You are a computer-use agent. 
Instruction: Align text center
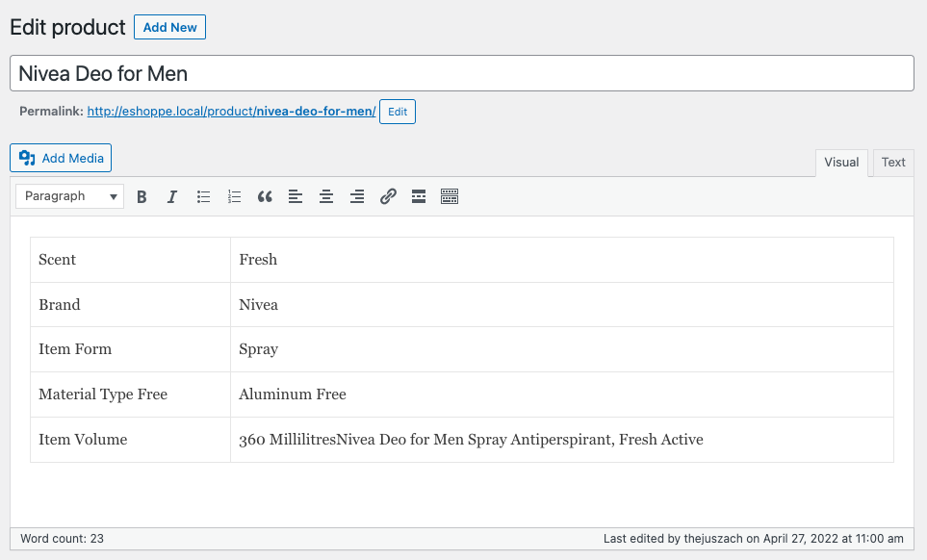click(x=326, y=196)
